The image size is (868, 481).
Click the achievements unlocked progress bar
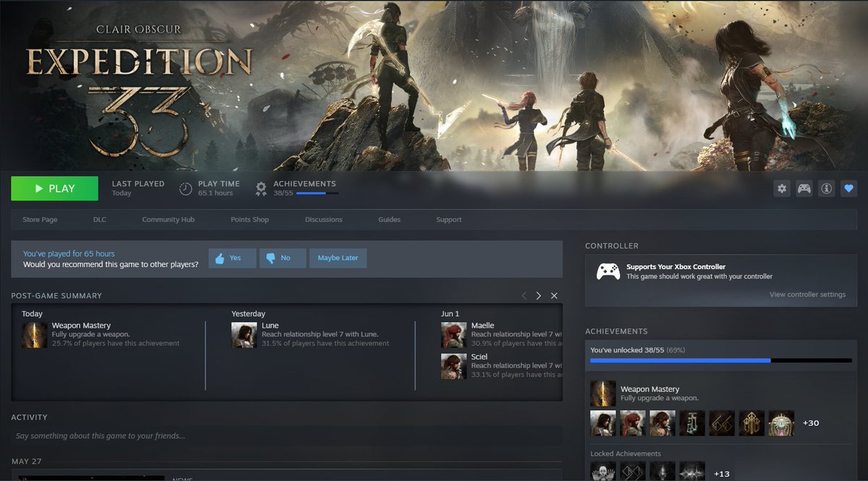pos(721,360)
